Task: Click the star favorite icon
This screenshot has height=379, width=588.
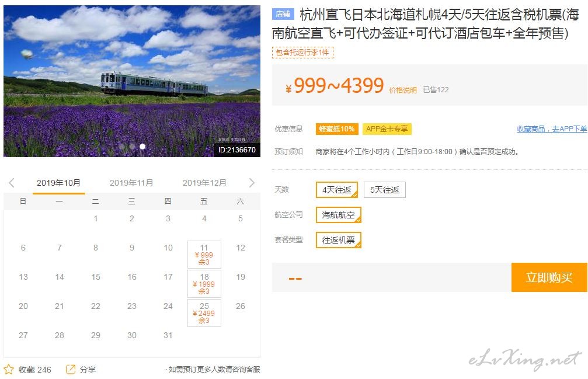Action: (9, 369)
